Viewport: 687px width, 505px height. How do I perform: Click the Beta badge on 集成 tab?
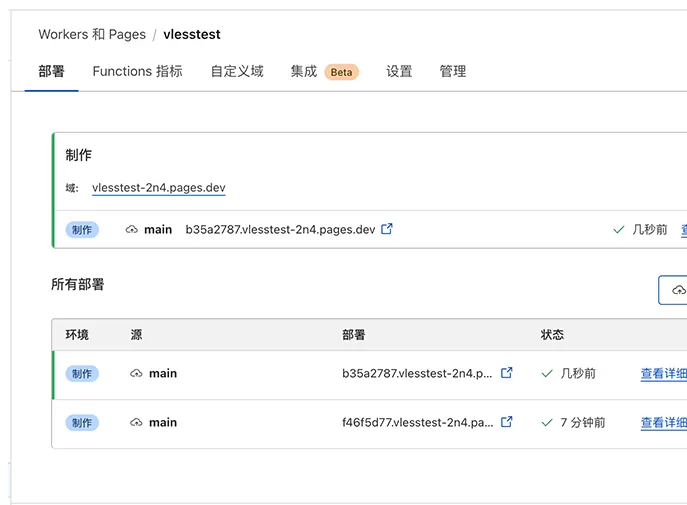coord(341,72)
